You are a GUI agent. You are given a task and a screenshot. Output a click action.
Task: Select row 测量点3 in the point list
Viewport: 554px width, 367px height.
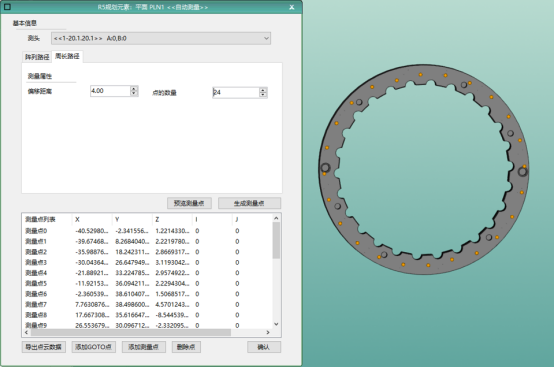(x=147, y=262)
